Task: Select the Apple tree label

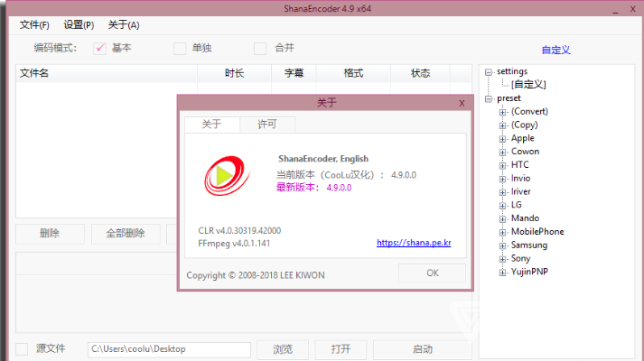Action: (x=522, y=138)
